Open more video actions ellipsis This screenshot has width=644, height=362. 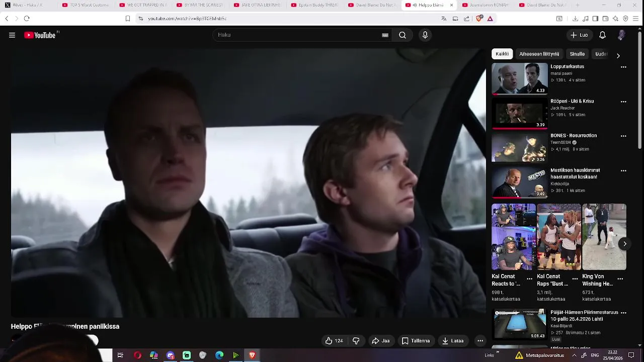tap(480, 341)
